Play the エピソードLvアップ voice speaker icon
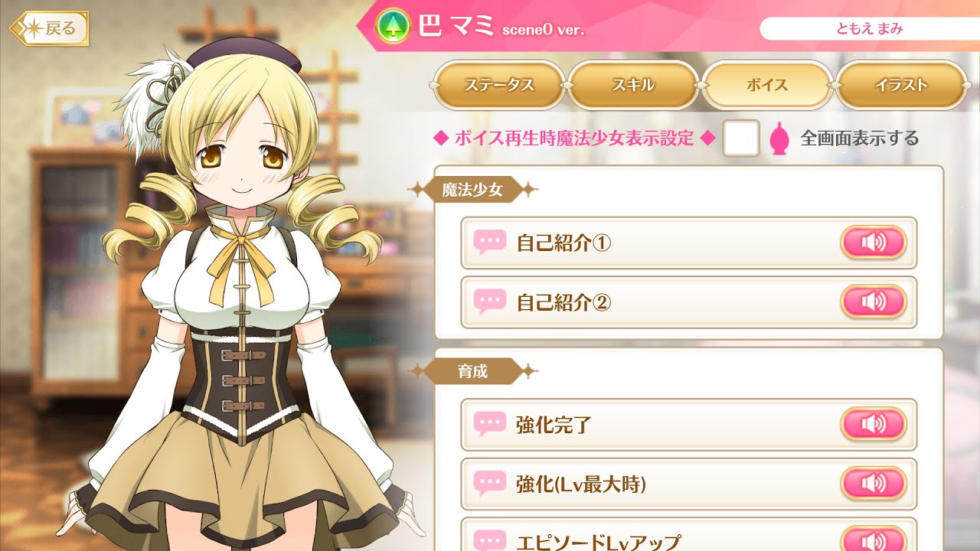The image size is (980, 551). point(874,539)
